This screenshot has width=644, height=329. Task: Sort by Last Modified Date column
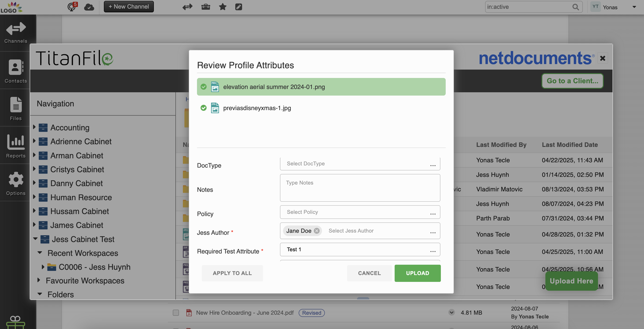(570, 145)
